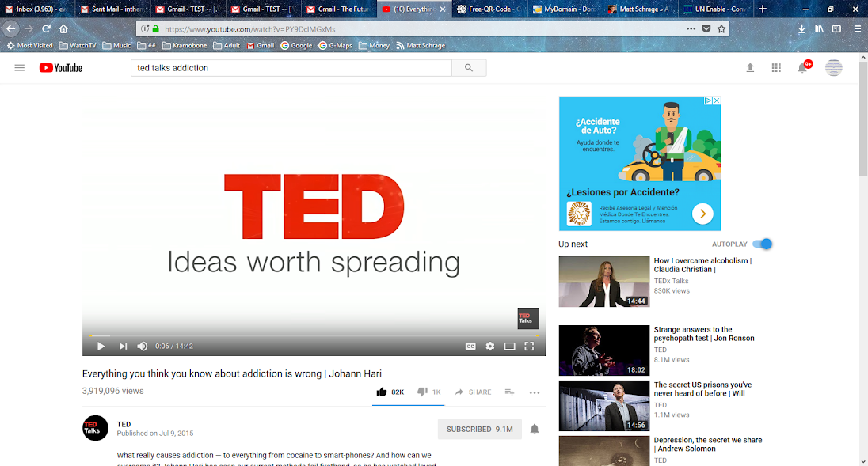
Task: Play the video
Action: coord(101,346)
